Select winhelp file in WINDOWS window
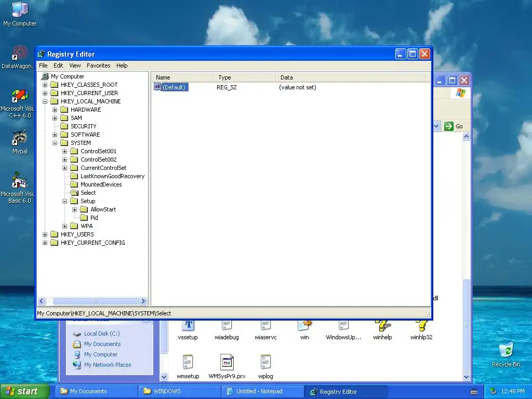This screenshot has height=399, width=532. 382,330
